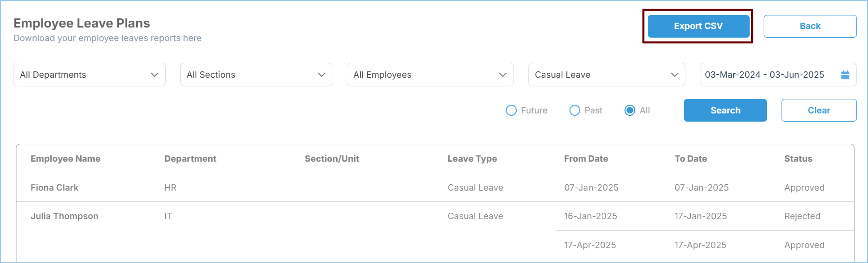Select Julia Thompson employee name
This screenshot has width=868, height=263.
pos(65,216)
